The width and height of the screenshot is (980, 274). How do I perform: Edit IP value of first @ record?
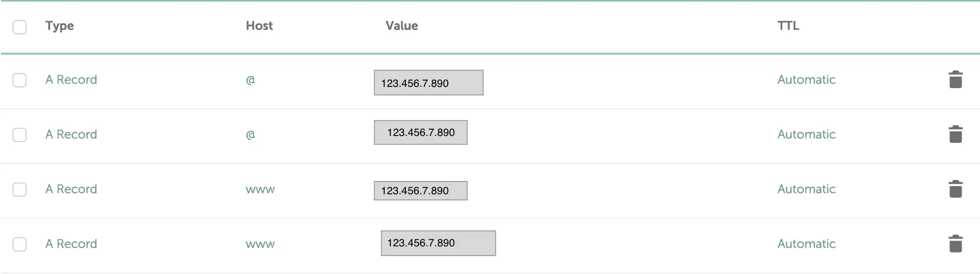(428, 83)
